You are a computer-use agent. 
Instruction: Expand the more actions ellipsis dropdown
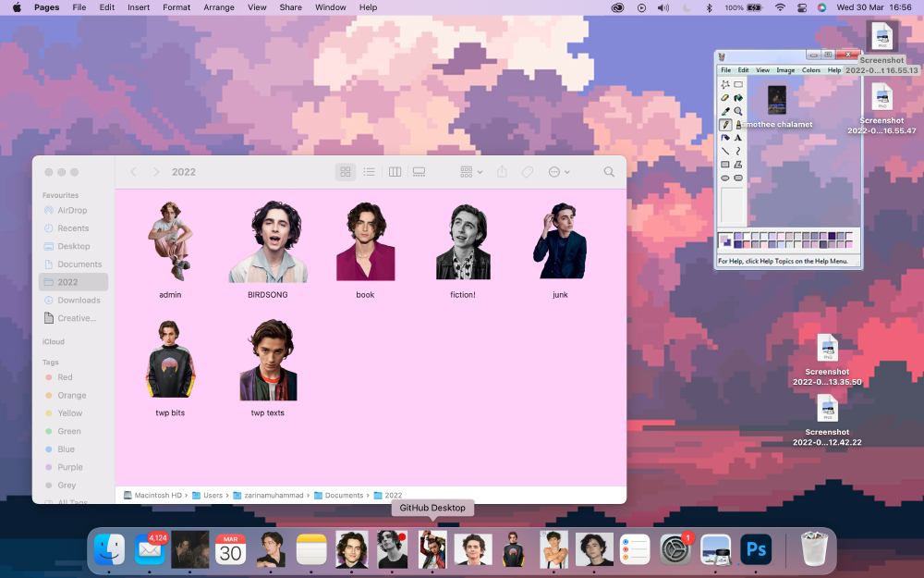coord(559,172)
